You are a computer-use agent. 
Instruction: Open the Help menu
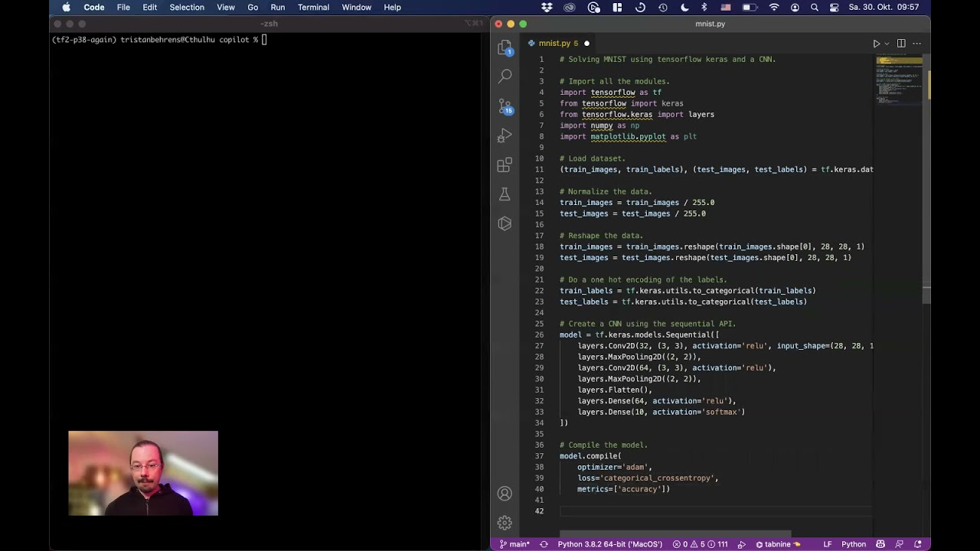392,7
